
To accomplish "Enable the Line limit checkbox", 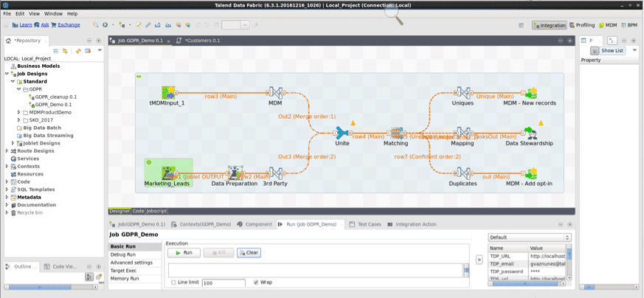I will pos(173,283).
